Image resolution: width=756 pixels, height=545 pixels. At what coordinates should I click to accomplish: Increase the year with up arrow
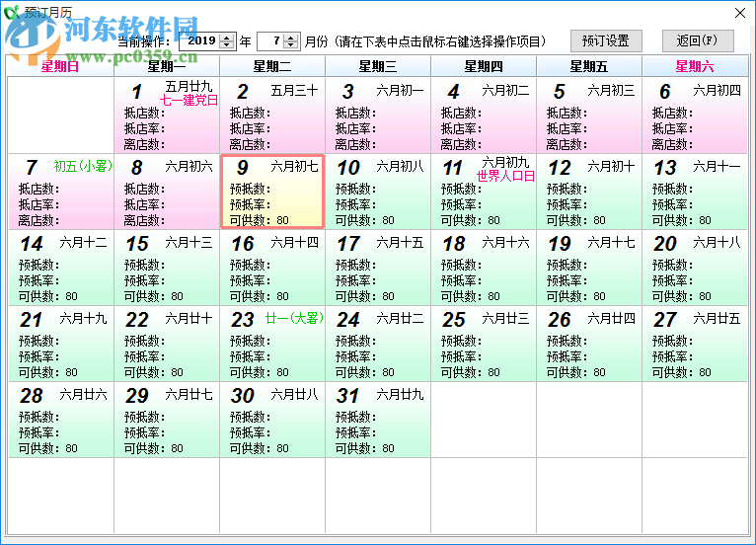tap(227, 38)
